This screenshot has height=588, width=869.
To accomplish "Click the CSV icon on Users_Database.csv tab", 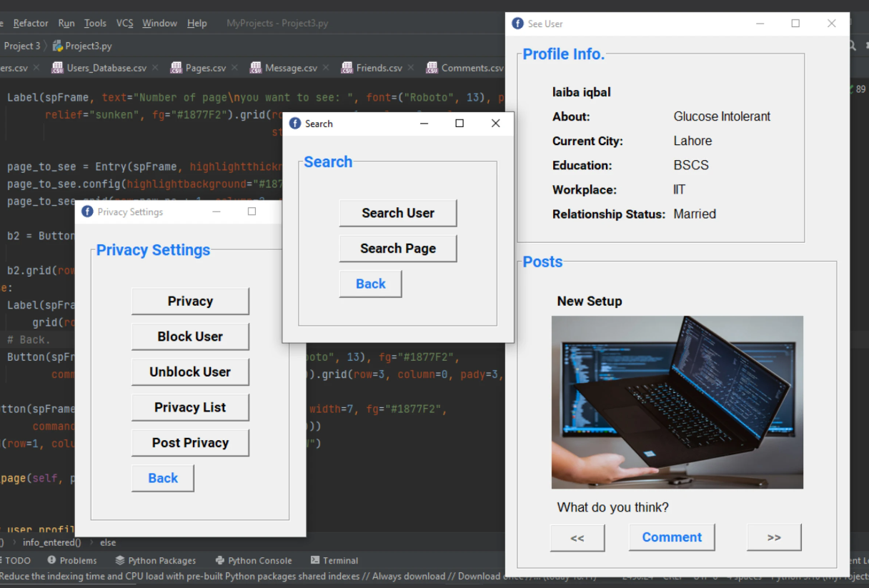I will coord(58,68).
